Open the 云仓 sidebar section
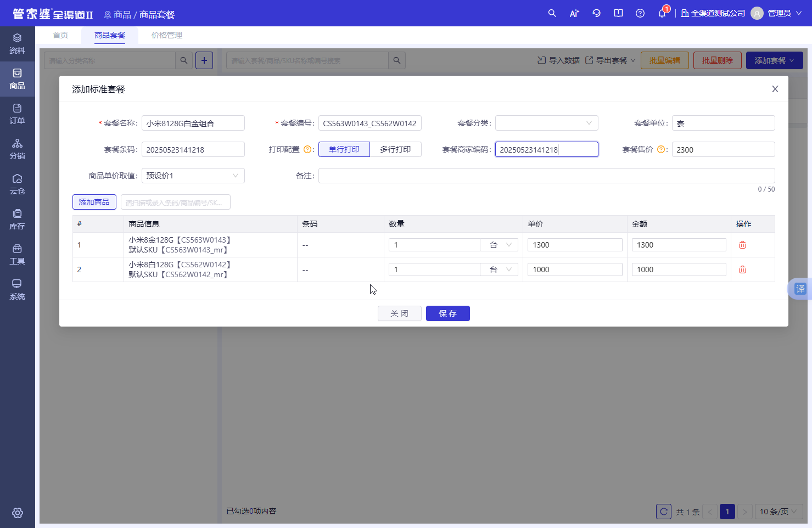Viewport: 812px width, 528px height. pyautogui.click(x=18, y=184)
